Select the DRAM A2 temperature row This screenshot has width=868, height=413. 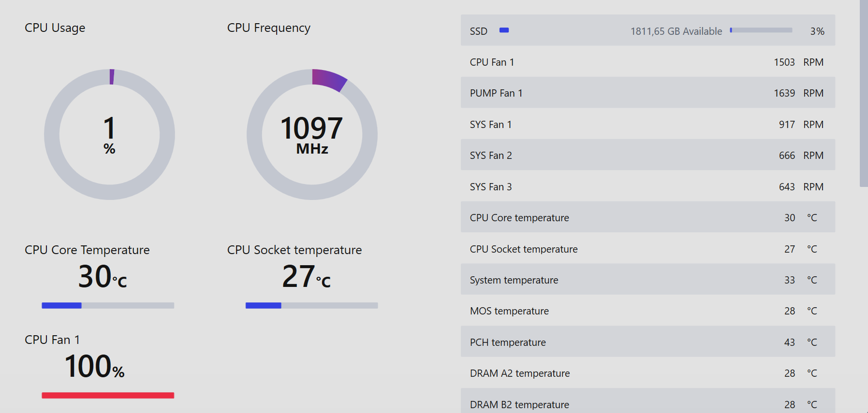click(647, 373)
